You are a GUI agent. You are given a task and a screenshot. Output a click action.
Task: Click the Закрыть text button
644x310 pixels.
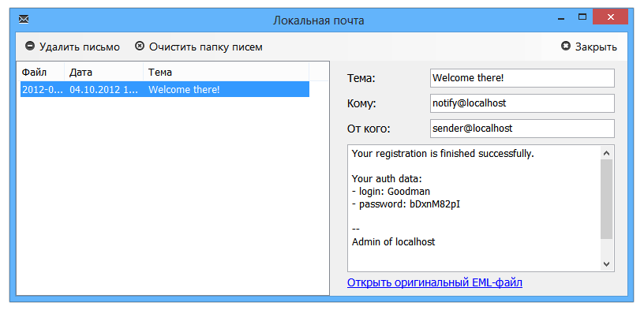click(x=596, y=47)
